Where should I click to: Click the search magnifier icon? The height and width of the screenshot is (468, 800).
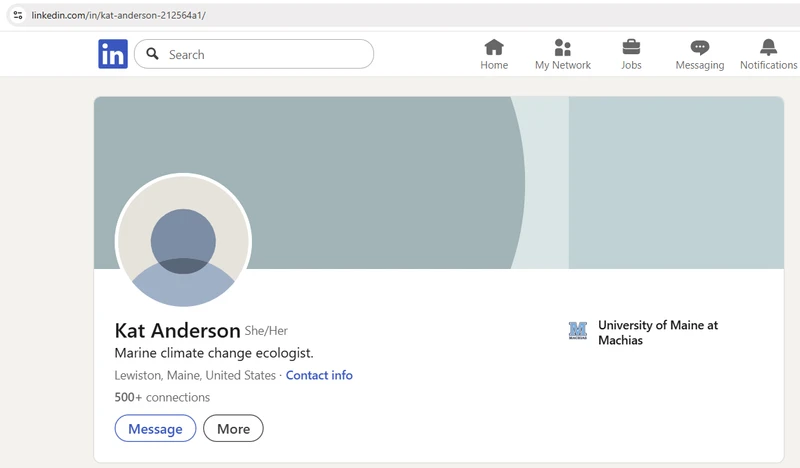[x=152, y=54]
